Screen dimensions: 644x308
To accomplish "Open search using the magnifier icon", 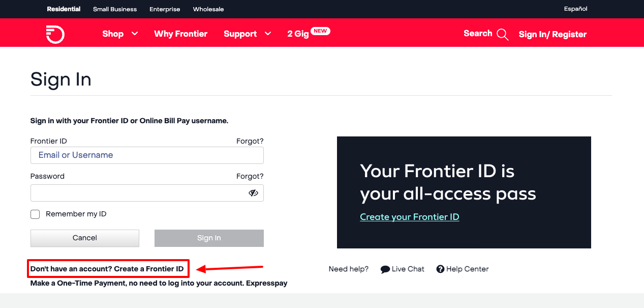I will 503,34.
